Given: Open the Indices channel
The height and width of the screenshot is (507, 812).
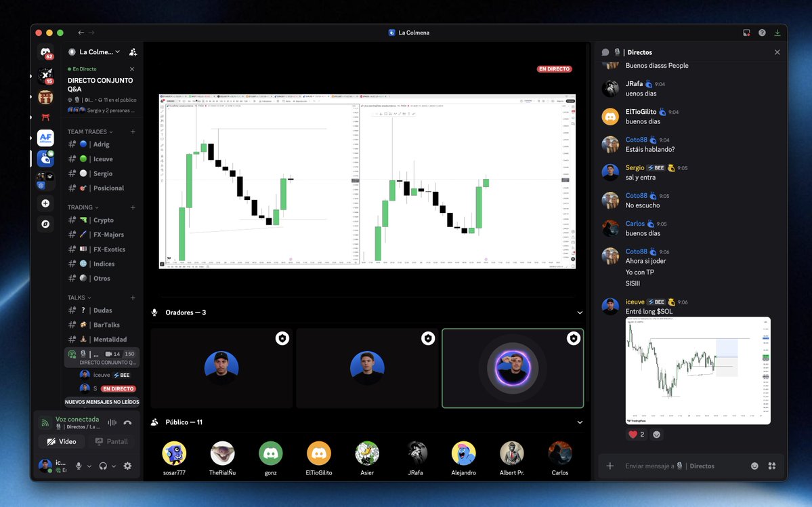Looking at the screenshot, I should (x=102, y=264).
